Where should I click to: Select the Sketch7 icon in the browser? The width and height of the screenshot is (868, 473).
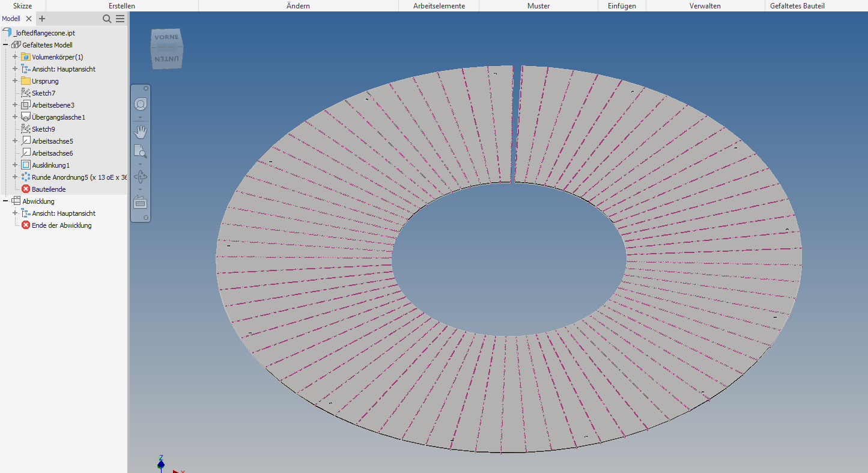click(x=26, y=93)
